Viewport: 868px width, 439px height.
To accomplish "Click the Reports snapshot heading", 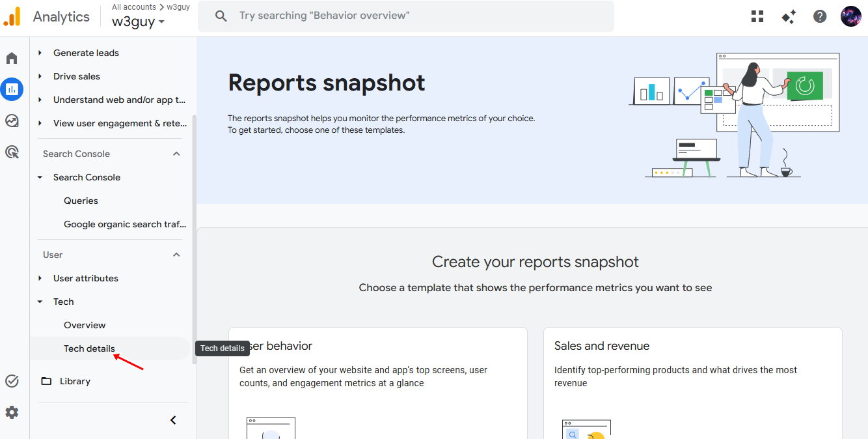I will 327,83.
